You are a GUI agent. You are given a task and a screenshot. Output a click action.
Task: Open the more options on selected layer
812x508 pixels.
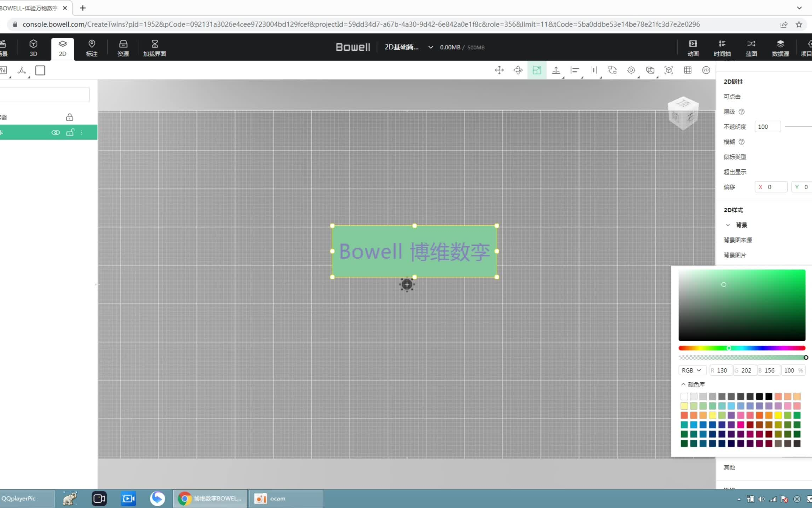[81, 133]
